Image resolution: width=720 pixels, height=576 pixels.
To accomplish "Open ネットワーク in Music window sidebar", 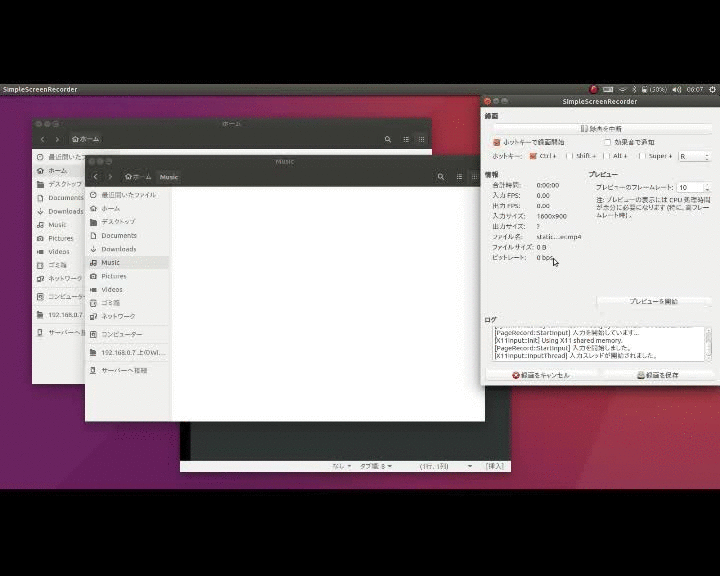I will pos(127,316).
